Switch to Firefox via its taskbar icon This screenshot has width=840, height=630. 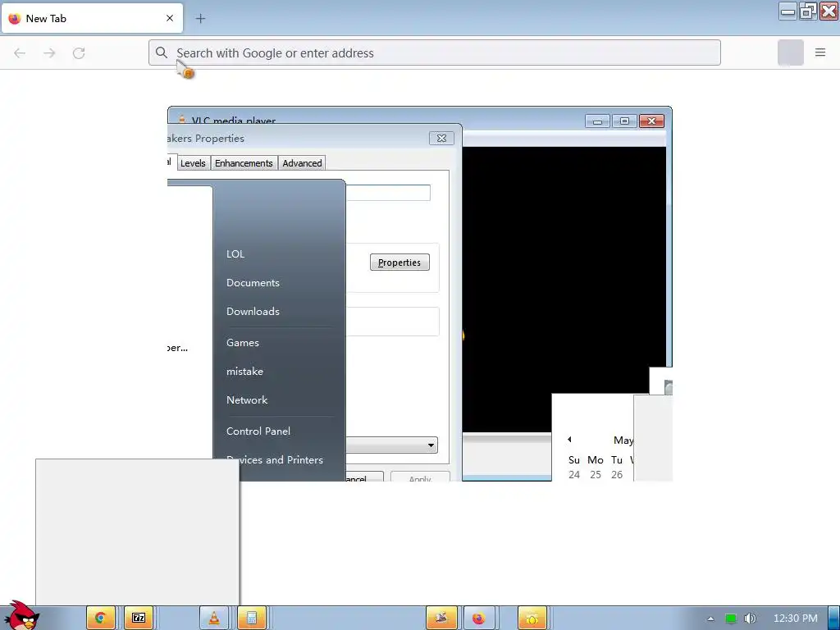(478, 619)
